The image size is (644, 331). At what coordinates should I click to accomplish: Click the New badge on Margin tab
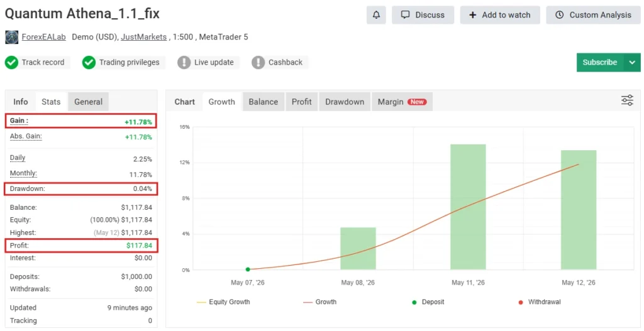point(417,102)
